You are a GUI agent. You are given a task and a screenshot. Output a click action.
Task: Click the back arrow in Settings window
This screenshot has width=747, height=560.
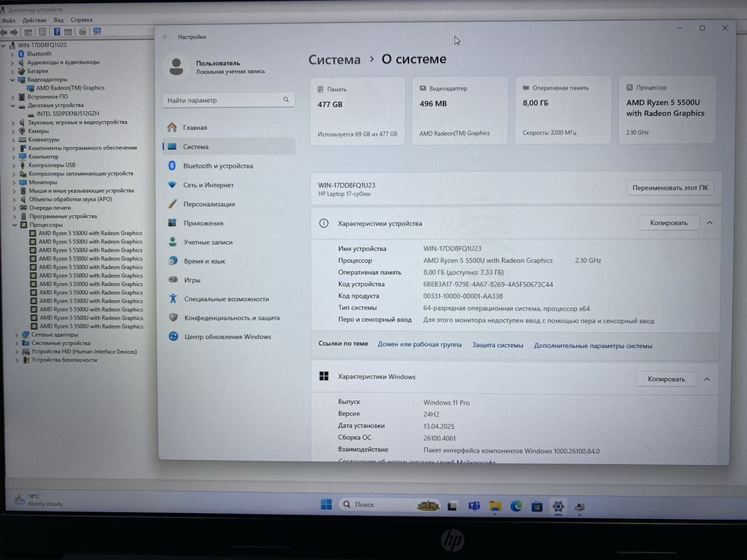click(166, 37)
